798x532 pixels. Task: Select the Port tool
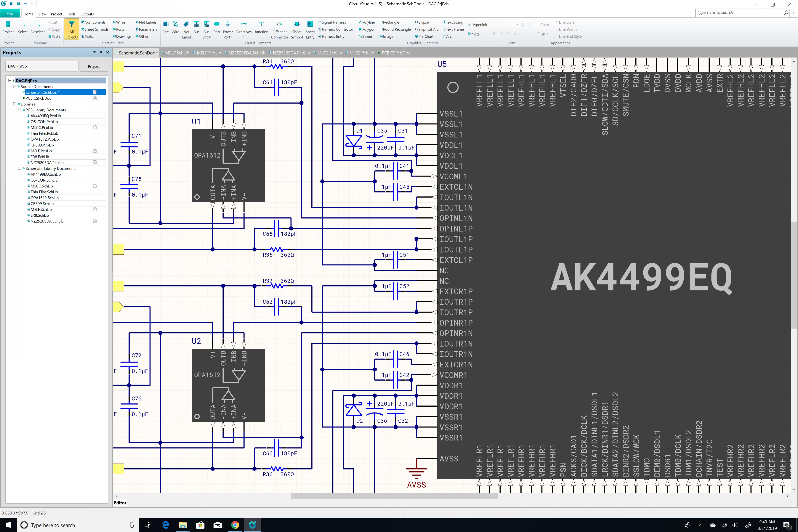[x=217, y=27]
